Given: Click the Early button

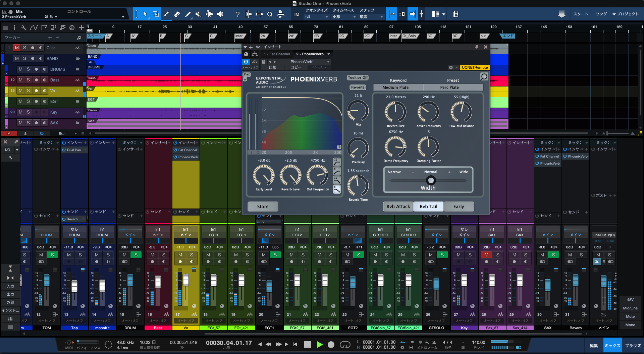Looking at the screenshot, I should click(x=459, y=206).
